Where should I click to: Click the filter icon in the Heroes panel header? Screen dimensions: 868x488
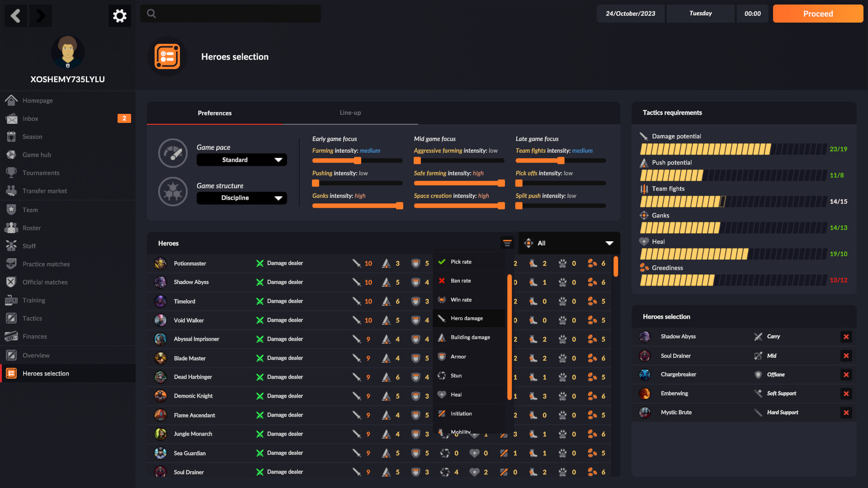[x=507, y=243]
